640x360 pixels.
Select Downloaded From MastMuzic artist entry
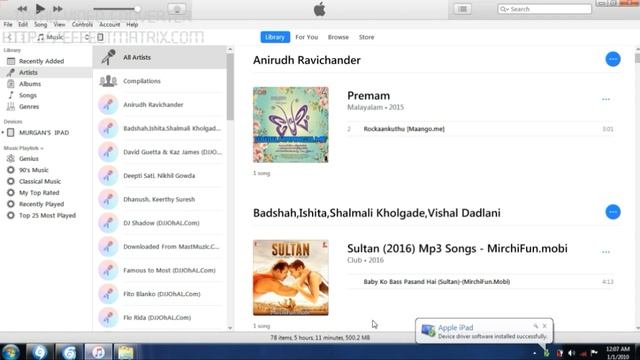click(x=160, y=247)
